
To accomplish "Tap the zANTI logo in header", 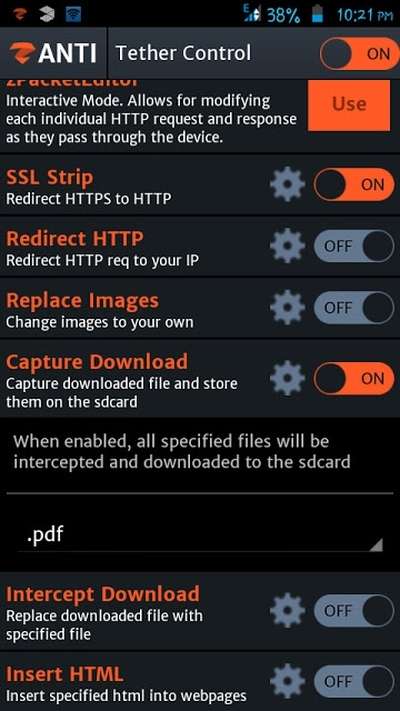I will (53, 53).
